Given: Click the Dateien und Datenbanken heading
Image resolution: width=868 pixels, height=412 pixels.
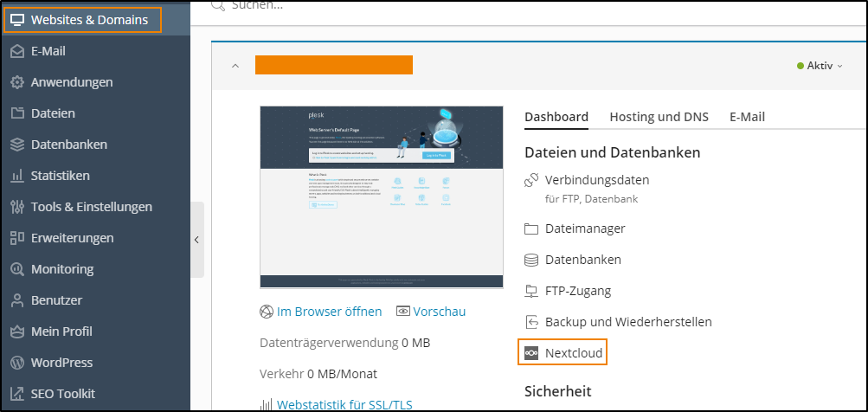Looking at the screenshot, I should point(612,152).
